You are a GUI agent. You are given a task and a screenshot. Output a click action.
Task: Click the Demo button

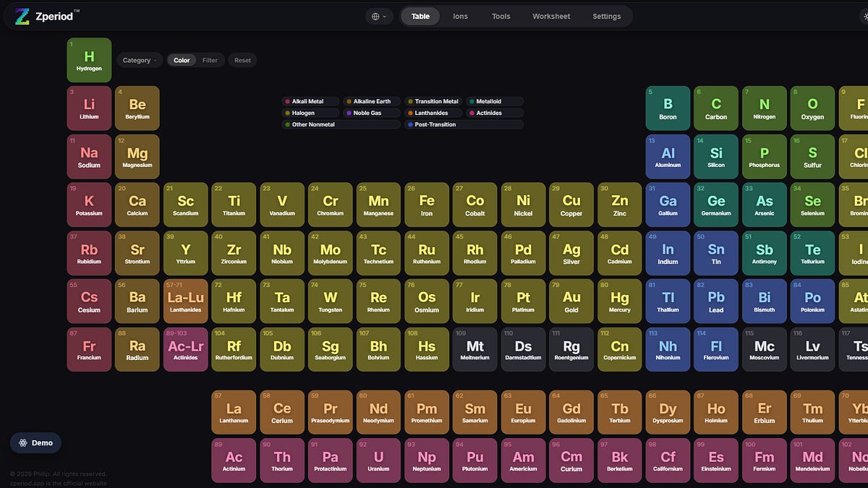click(x=35, y=443)
